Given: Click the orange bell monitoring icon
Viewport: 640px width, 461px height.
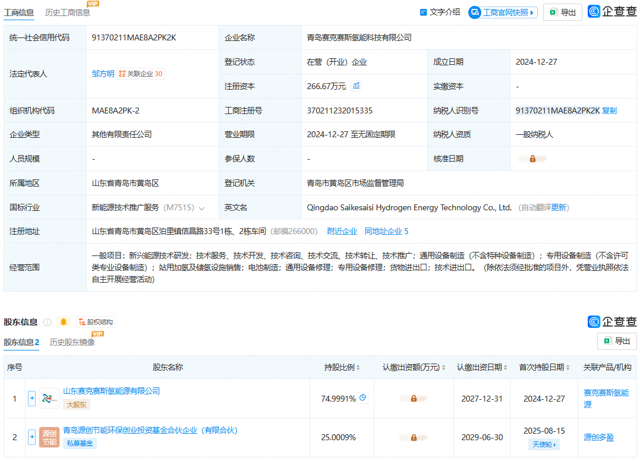Looking at the screenshot, I should [x=64, y=322].
